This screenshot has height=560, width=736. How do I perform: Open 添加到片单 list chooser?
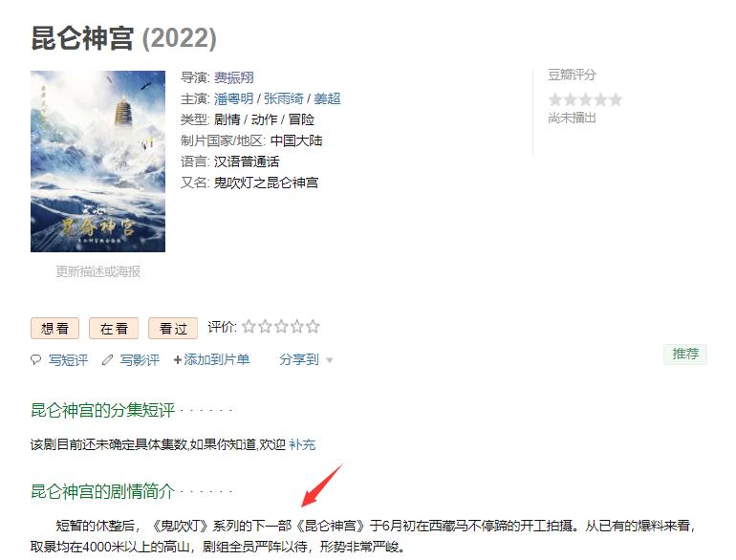coord(216,360)
